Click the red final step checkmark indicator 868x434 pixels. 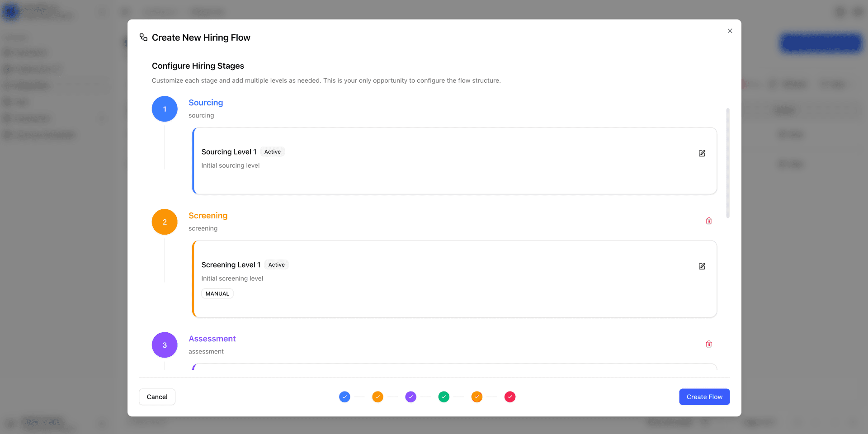pos(510,397)
